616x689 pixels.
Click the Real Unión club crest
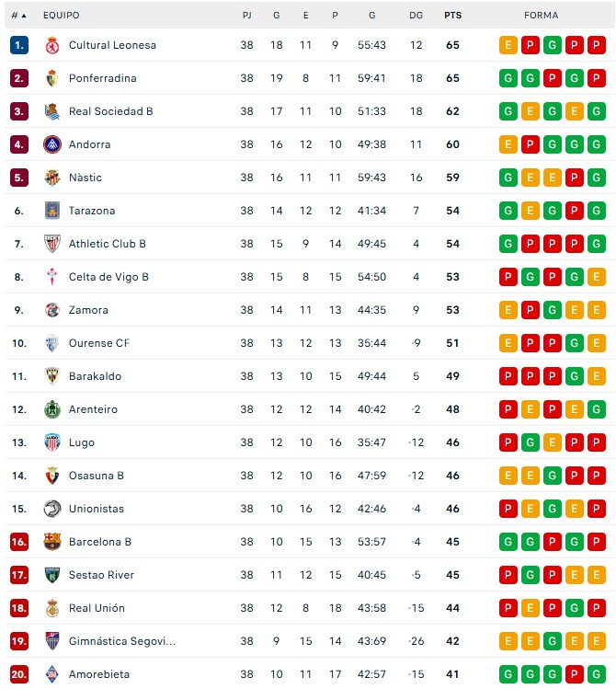pyautogui.click(x=51, y=608)
